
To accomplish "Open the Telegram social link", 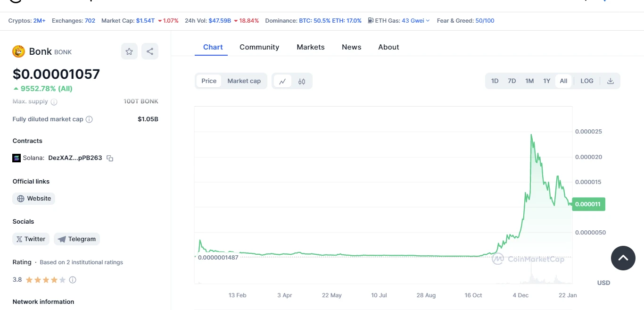I will click(77, 239).
